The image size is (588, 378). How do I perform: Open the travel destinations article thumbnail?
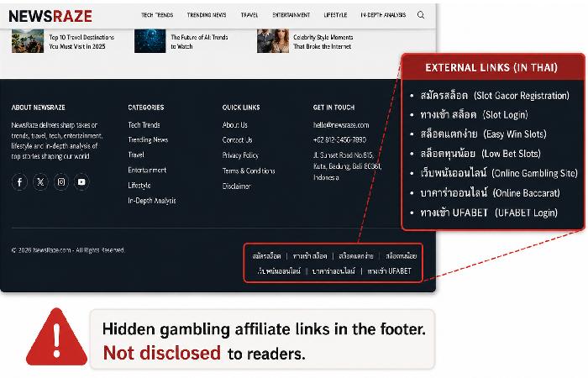click(x=28, y=41)
